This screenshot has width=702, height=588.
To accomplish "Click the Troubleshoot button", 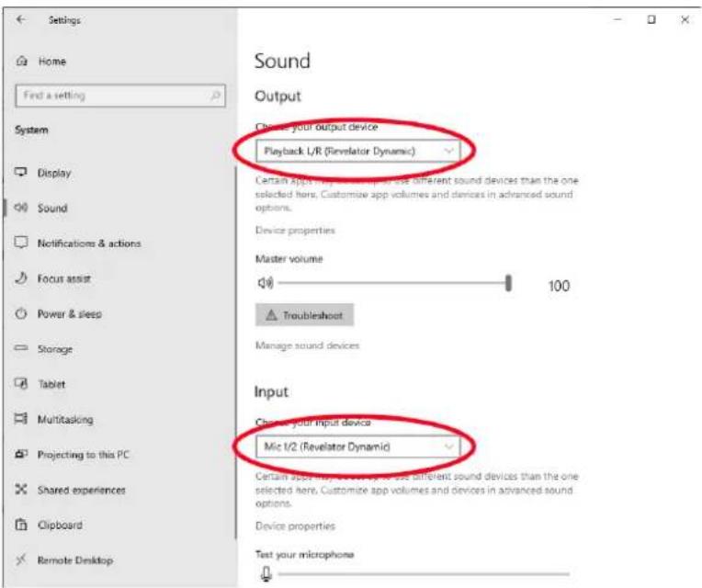I will point(304,315).
